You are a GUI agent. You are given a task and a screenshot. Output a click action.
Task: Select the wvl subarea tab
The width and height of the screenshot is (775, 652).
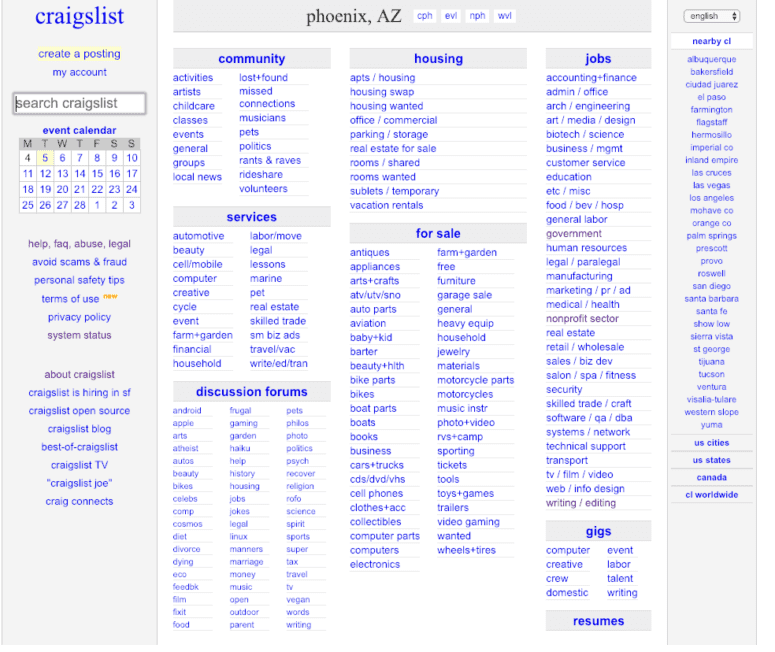pos(505,16)
